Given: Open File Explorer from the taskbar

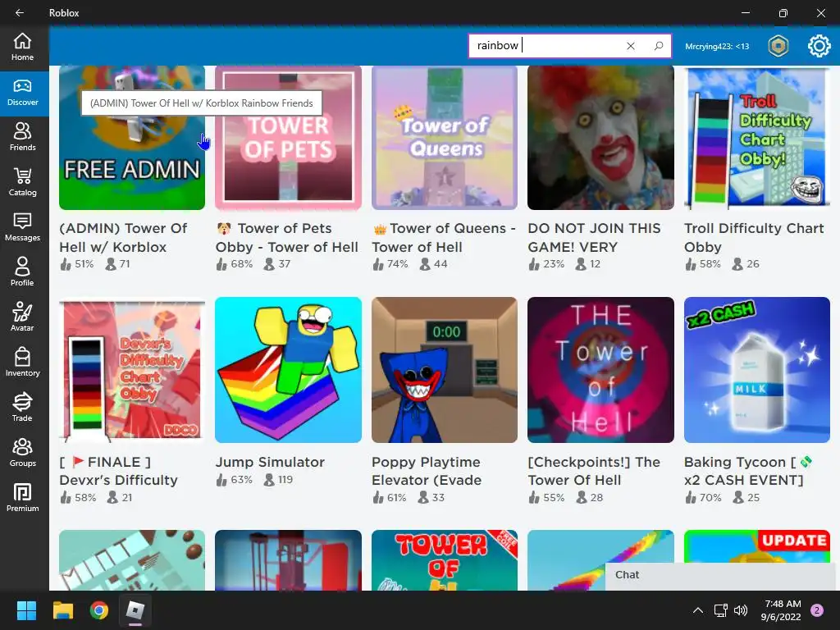Looking at the screenshot, I should point(62,610).
